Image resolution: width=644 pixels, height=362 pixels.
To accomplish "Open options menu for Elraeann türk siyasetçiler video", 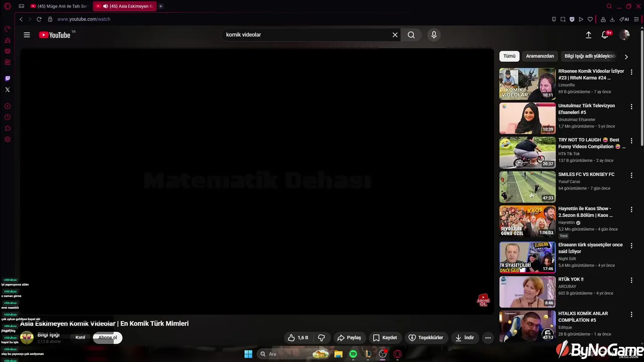I will [631, 246].
